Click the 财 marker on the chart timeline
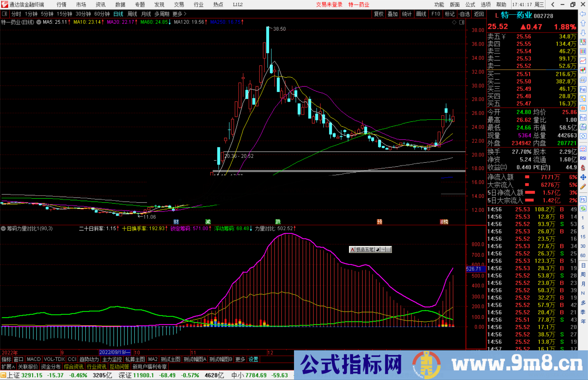This screenshot has height=380, width=588. [x=176, y=222]
